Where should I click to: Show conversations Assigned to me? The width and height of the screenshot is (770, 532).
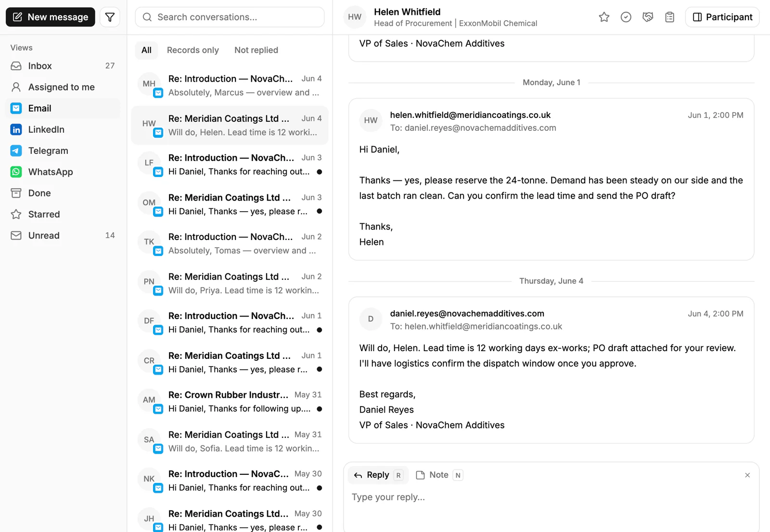point(63,87)
